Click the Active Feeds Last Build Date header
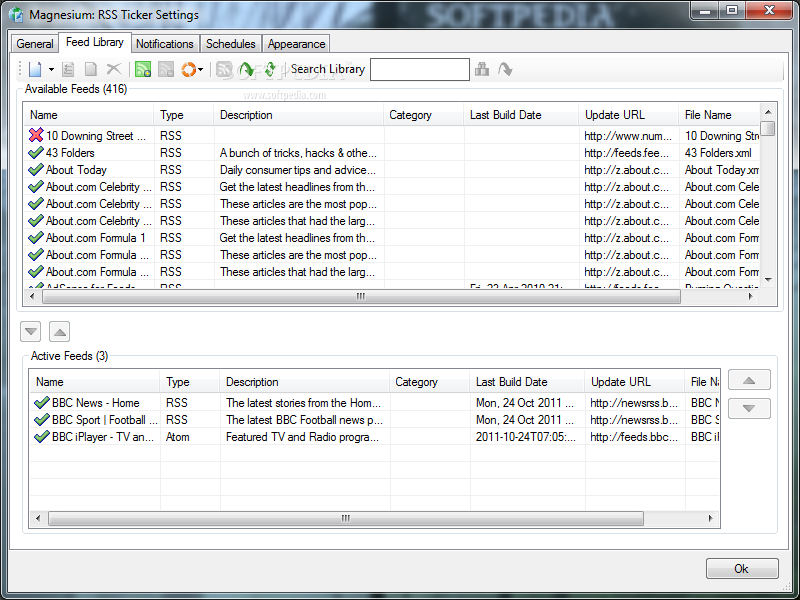Screen dimensions: 800x600 point(527,382)
